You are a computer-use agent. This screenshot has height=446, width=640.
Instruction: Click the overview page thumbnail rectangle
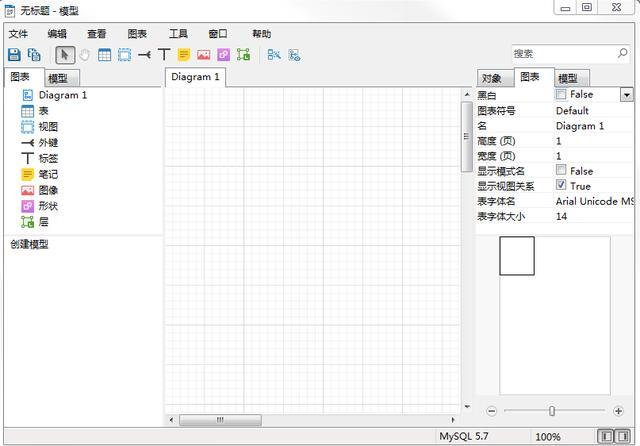517,256
